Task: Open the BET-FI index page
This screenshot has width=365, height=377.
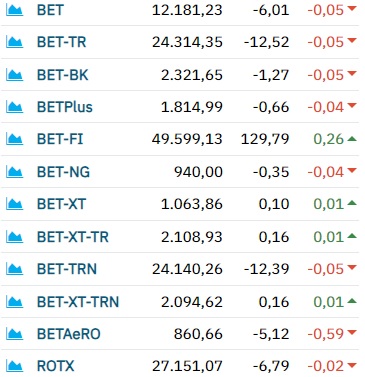Action: pos(60,139)
